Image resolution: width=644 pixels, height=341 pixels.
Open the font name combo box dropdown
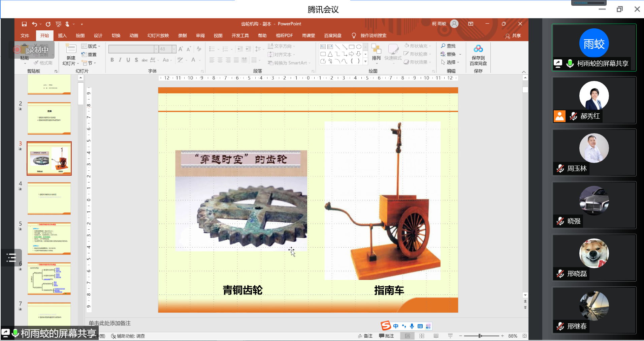click(156, 49)
